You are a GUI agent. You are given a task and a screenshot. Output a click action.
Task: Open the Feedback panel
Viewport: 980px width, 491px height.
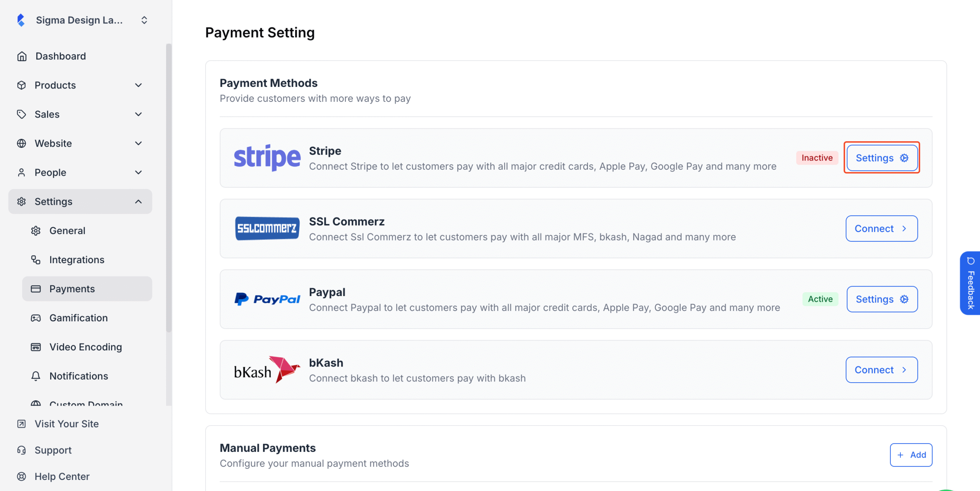tap(971, 283)
